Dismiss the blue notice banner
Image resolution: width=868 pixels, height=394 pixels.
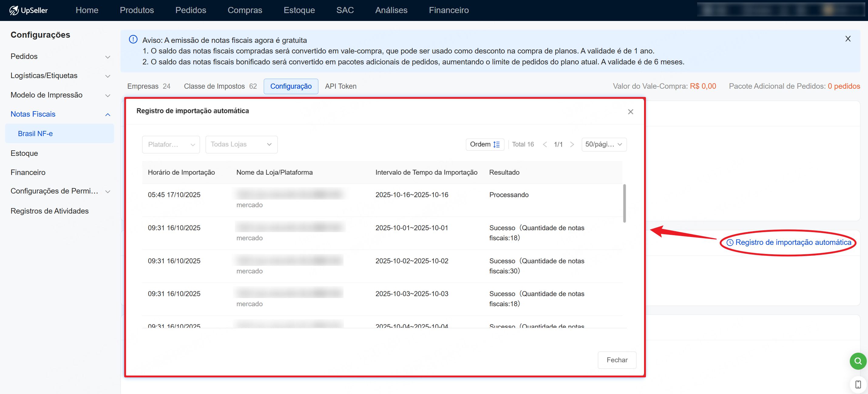[x=848, y=39]
